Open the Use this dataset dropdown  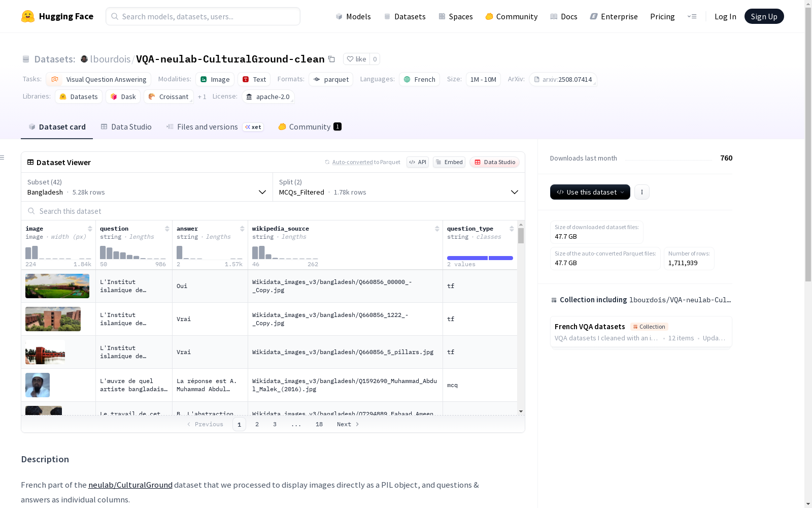coord(590,192)
